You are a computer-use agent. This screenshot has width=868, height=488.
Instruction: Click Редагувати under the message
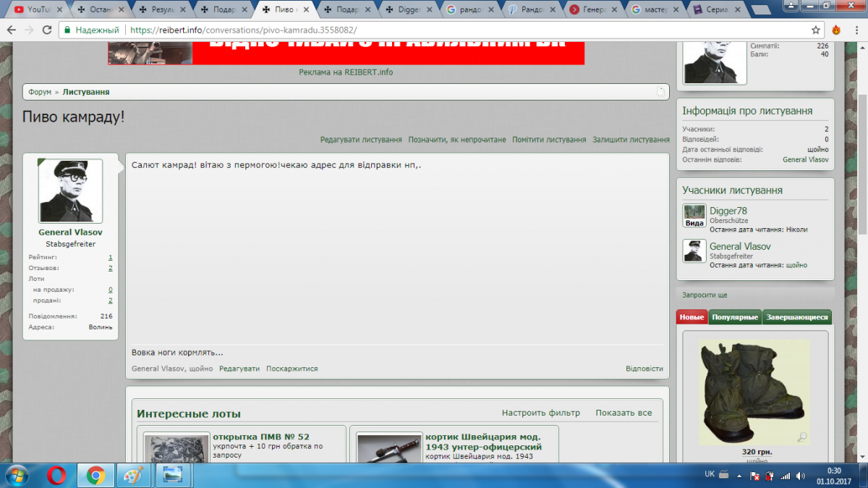(239, 369)
